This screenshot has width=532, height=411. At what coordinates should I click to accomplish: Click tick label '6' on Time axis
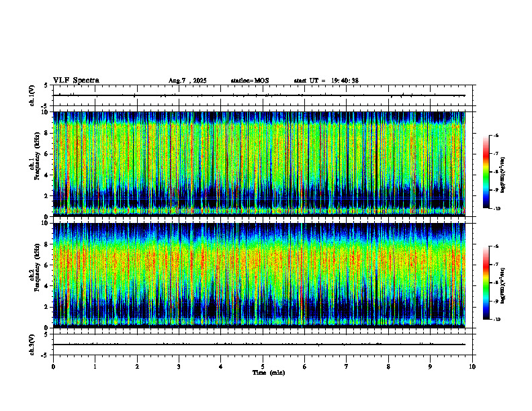pyautogui.click(x=305, y=367)
